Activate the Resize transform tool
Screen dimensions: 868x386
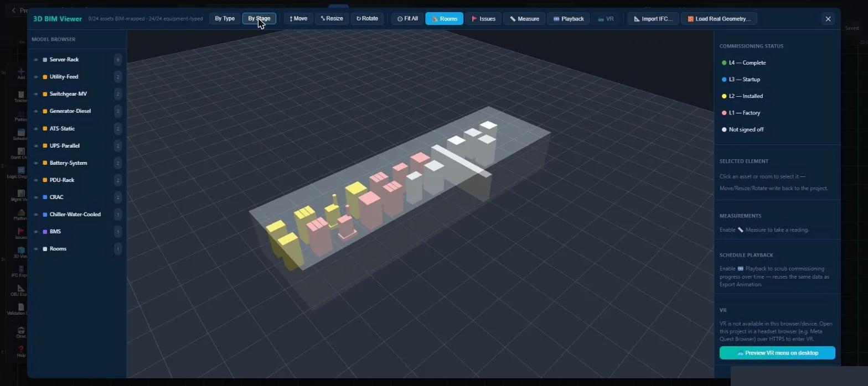coord(332,19)
